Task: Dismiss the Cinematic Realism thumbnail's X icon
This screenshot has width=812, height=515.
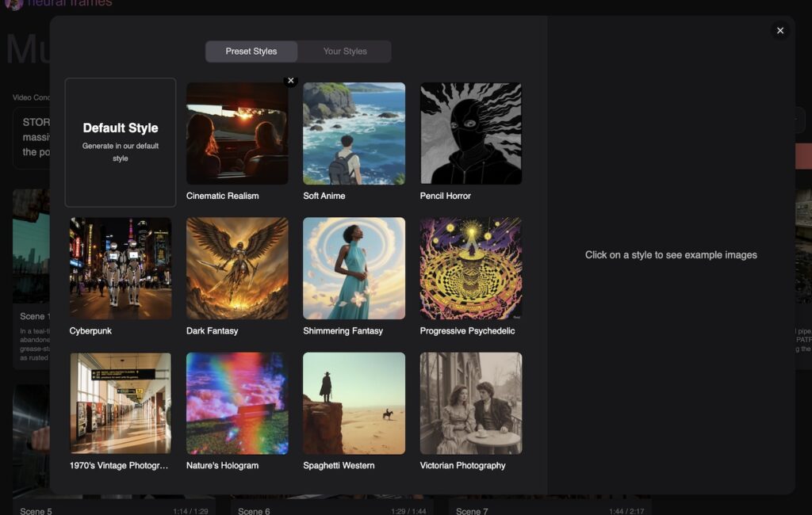Action: coord(291,81)
